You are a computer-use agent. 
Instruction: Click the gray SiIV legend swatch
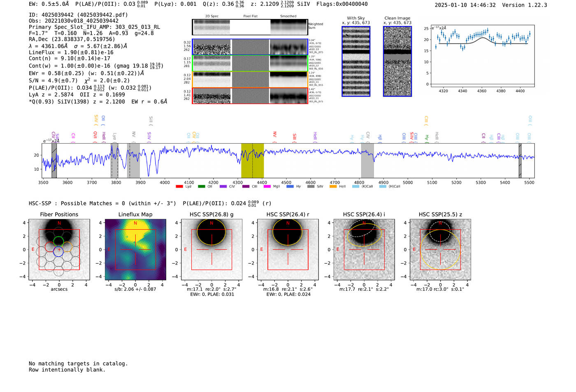click(311, 186)
